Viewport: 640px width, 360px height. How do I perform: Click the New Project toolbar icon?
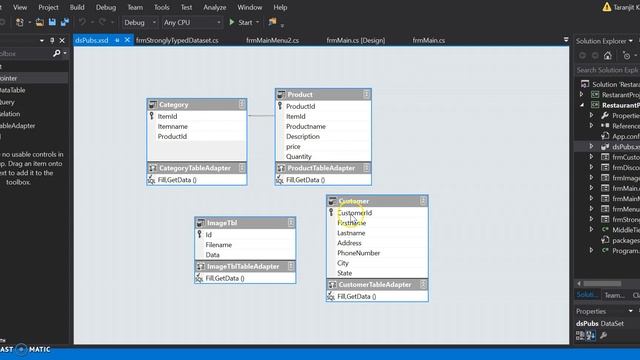[x=19, y=22]
